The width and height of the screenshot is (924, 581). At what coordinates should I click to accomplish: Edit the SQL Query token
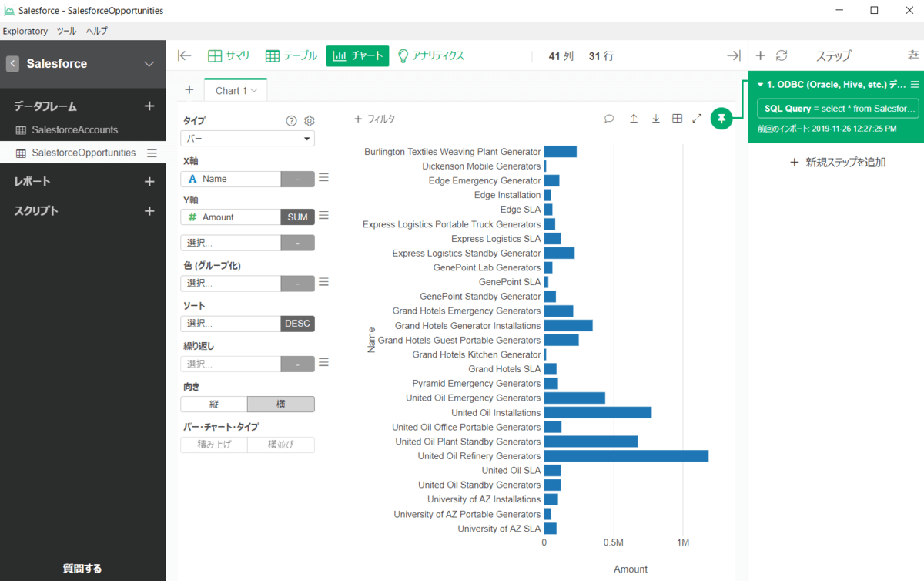pos(838,109)
